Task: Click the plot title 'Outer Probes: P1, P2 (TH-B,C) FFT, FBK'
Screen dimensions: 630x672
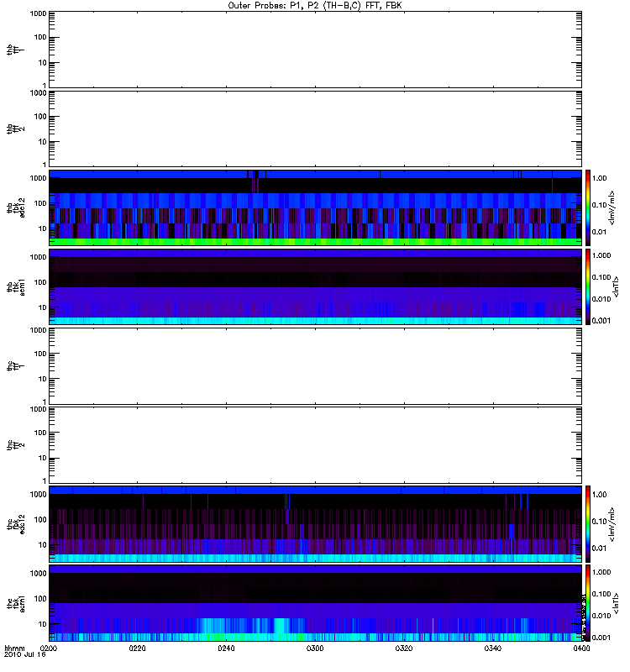Action: [315, 6]
